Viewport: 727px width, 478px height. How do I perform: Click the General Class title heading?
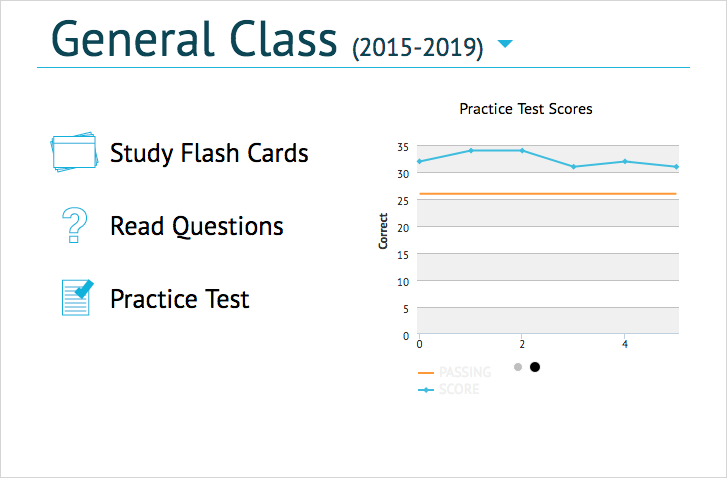[194, 40]
